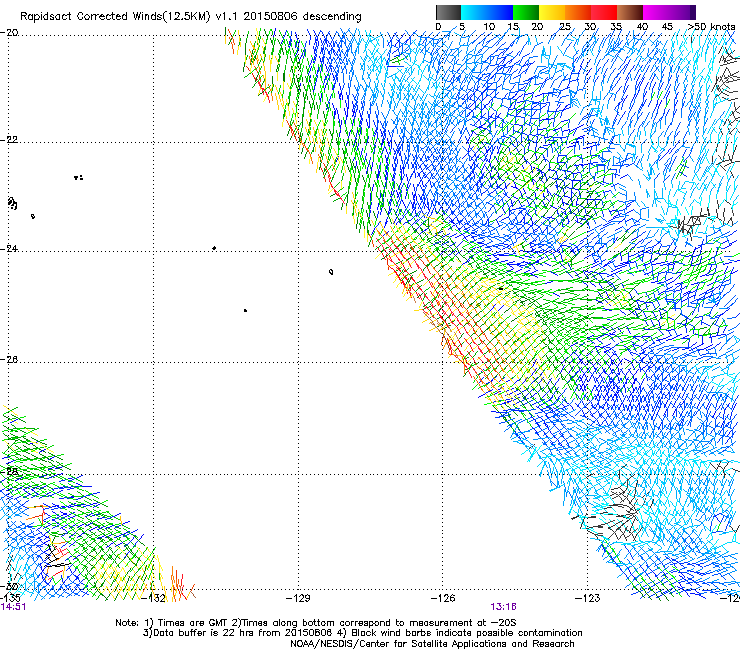This screenshot has width=740, height=650.
Task: Click the '-132' longitude axis label
Action: click(153, 599)
